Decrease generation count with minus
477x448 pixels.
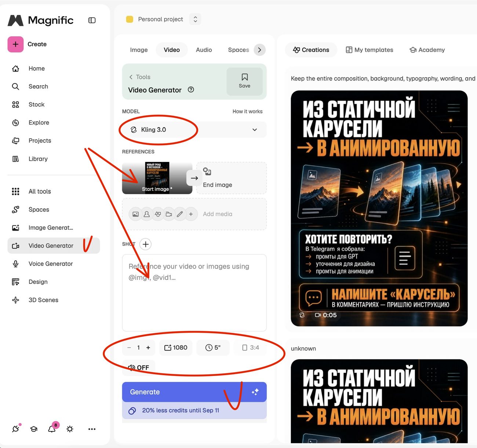pyautogui.click(x=129, y=347)
